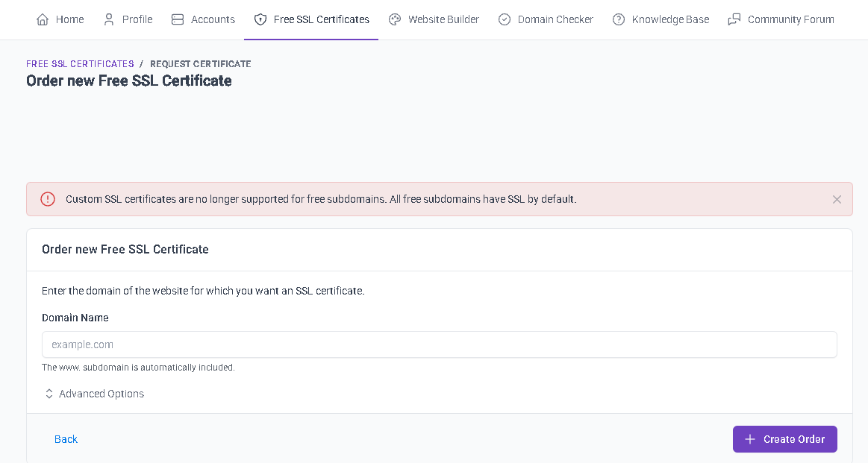Viewport: 868px width, 463px height.
Task: Click the FREE SSL CERTIFICATES breadcrumb link
Action: point(81,64)
